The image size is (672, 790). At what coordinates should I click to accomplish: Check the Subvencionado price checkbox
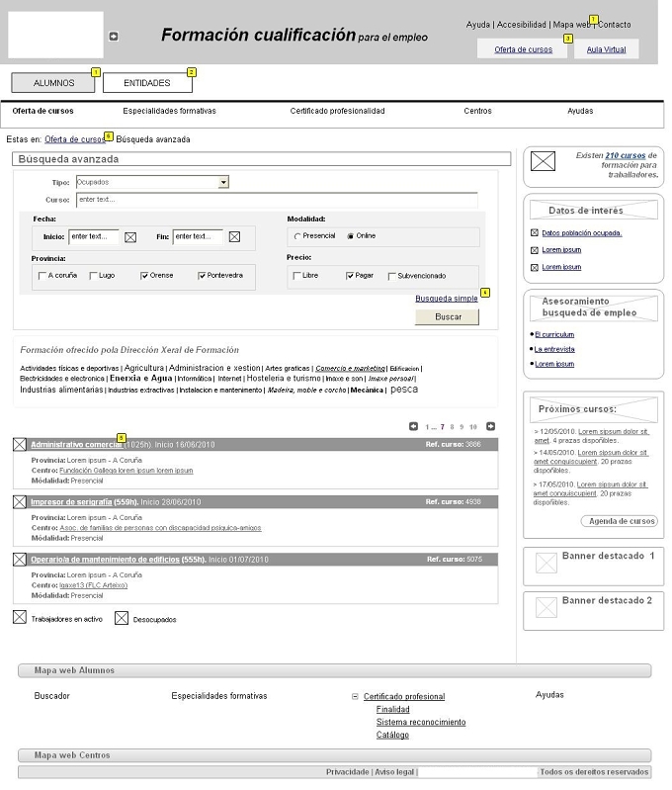point(392,276)
